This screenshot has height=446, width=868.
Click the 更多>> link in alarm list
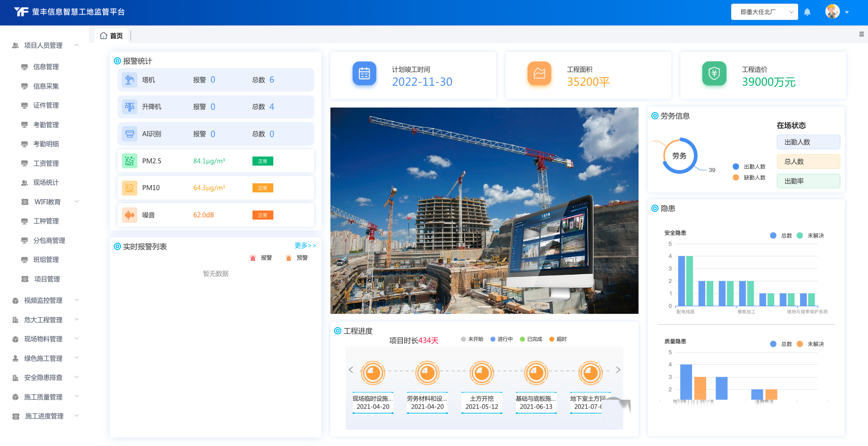pos(305,245)
